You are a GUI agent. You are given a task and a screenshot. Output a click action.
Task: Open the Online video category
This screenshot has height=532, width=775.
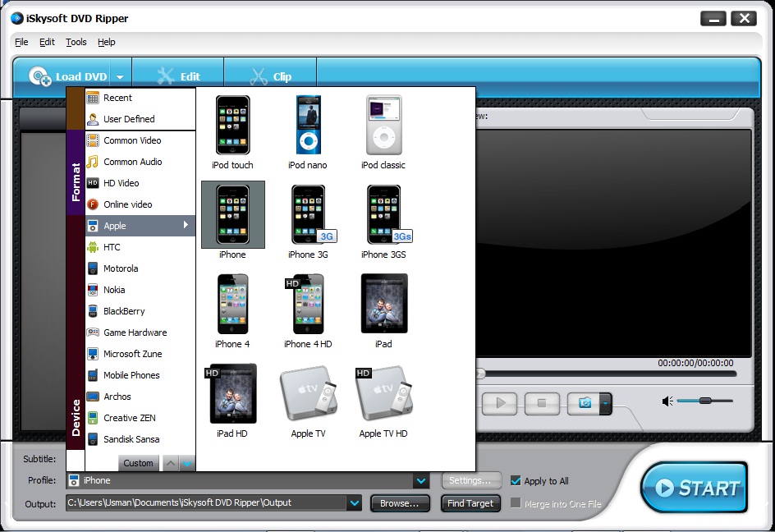(x=140, y=204)
